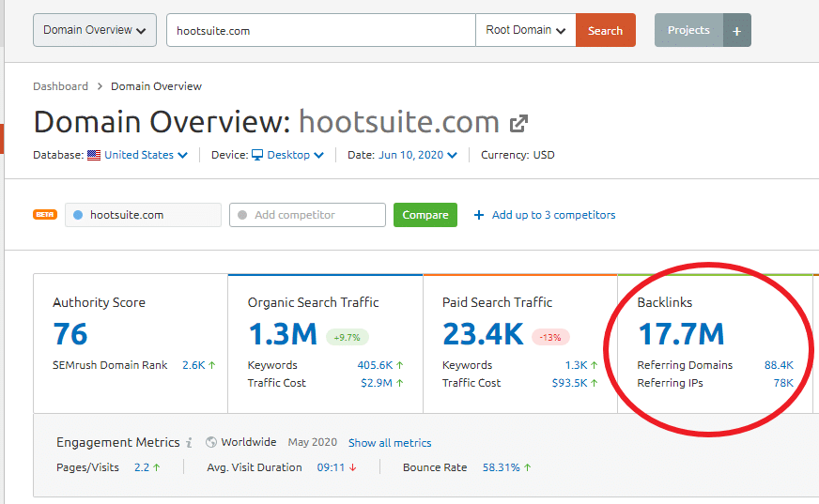Click the Authority Score heading
The image size is (819, 504).
99,302
